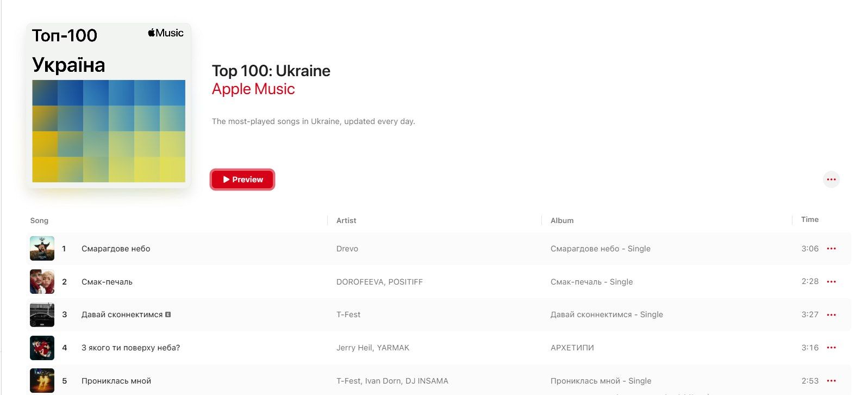Viewport: 868px width, 395px height.
Task: Click Прониклась мной album artwork thumbnail
Action: pyautogui.click(x=42, y=381)
